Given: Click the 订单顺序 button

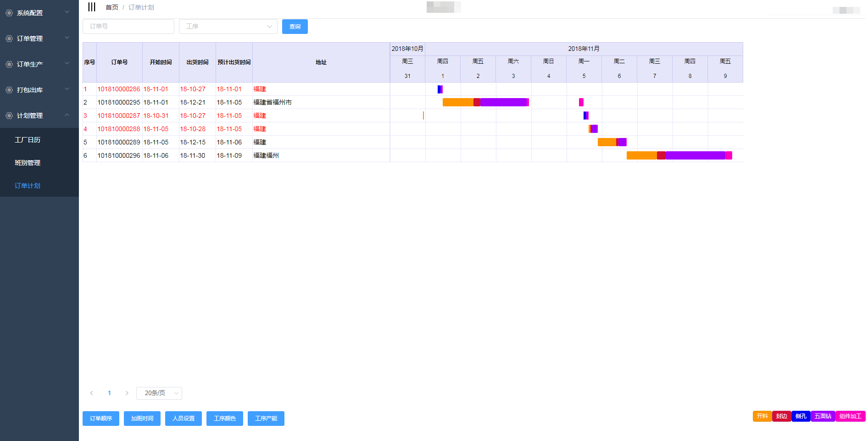Looking at the screenshot, I should [x=101, y=419].
